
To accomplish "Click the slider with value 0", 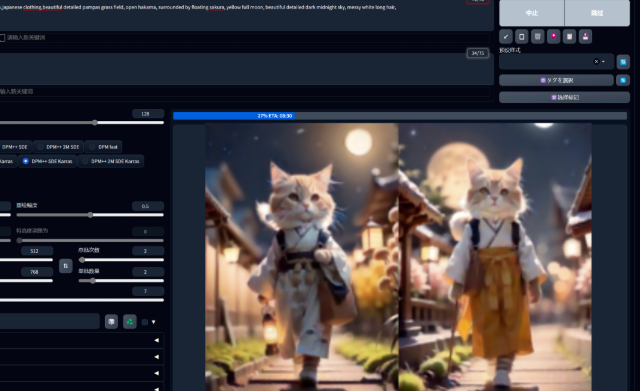I will (x=90, y=240).
